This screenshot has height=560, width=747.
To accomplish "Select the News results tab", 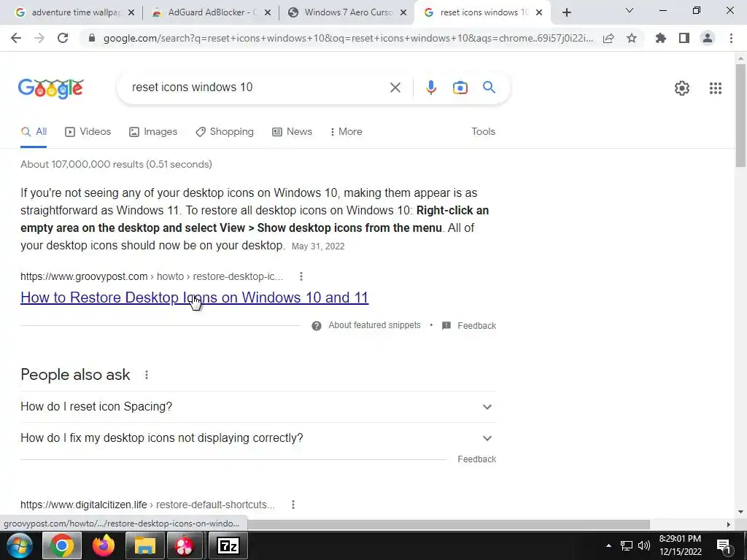I will pos(292,132).
